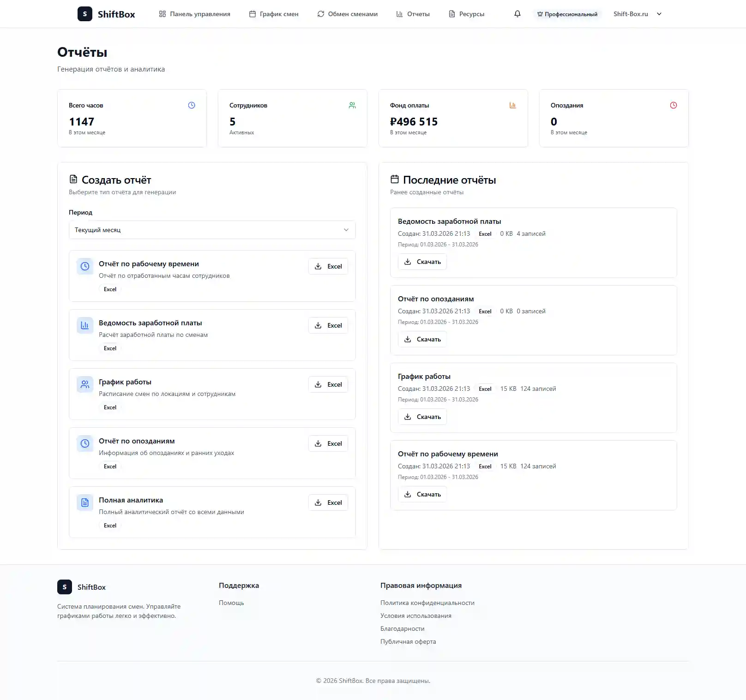This screenshot has height=700, width=746.
Task: Click Скачать on Ведомость заработной платы report
Action: (422, 262)
